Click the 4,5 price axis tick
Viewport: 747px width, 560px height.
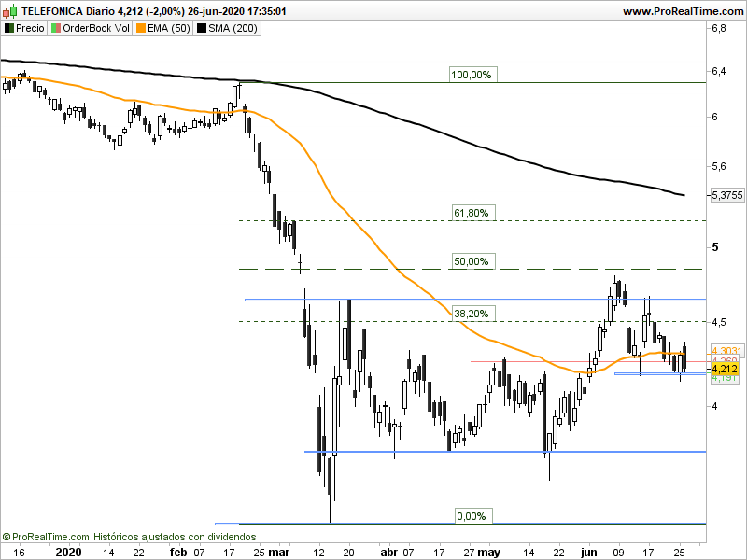[x=719, y=323]
